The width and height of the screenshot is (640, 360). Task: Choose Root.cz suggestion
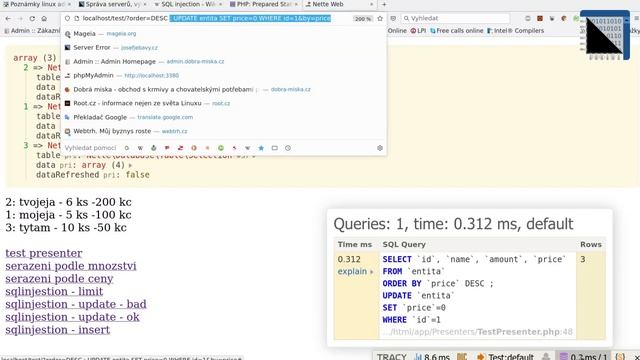tap(224, 103)
